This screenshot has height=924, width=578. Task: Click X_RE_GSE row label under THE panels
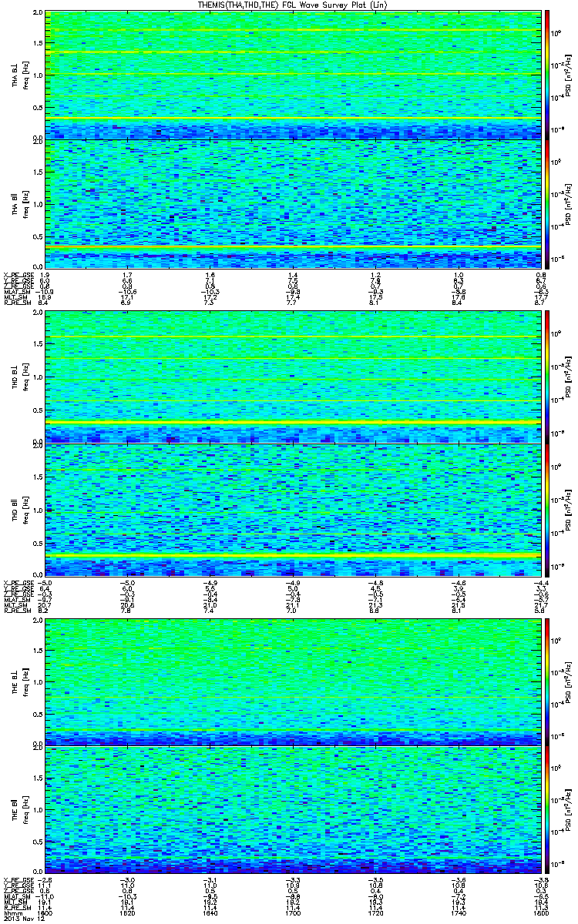(x=17, y=879)
